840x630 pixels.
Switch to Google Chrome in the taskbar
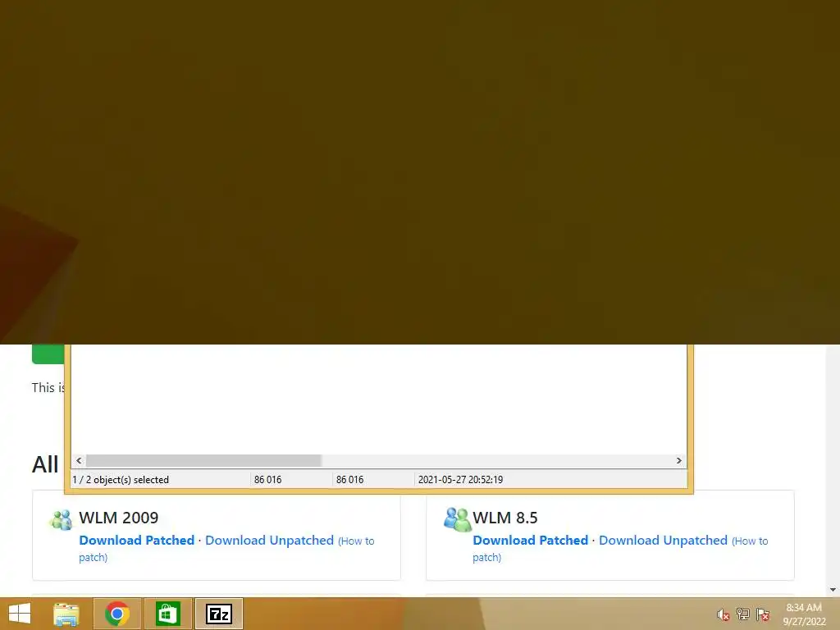click(x=117, y=614)
